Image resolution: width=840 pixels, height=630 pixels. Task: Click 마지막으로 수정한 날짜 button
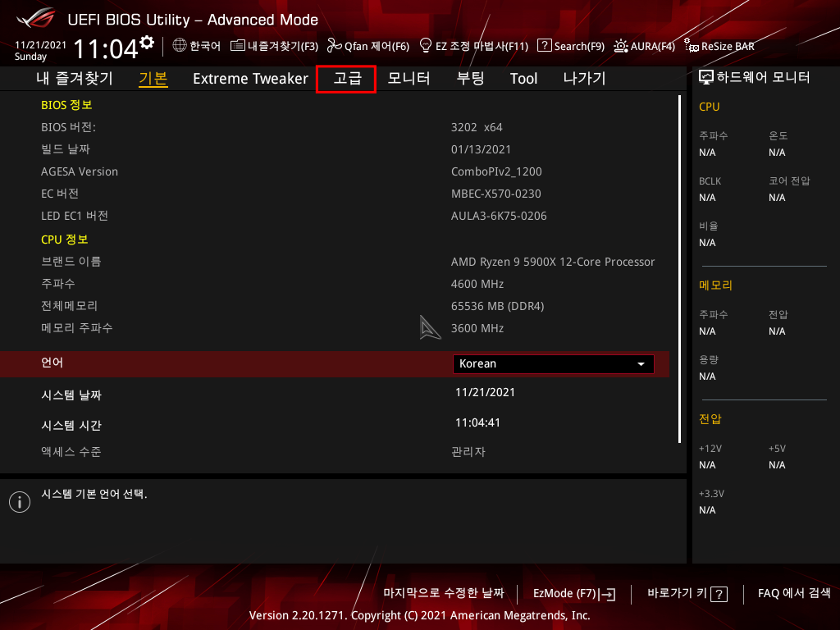pos(444,593)
